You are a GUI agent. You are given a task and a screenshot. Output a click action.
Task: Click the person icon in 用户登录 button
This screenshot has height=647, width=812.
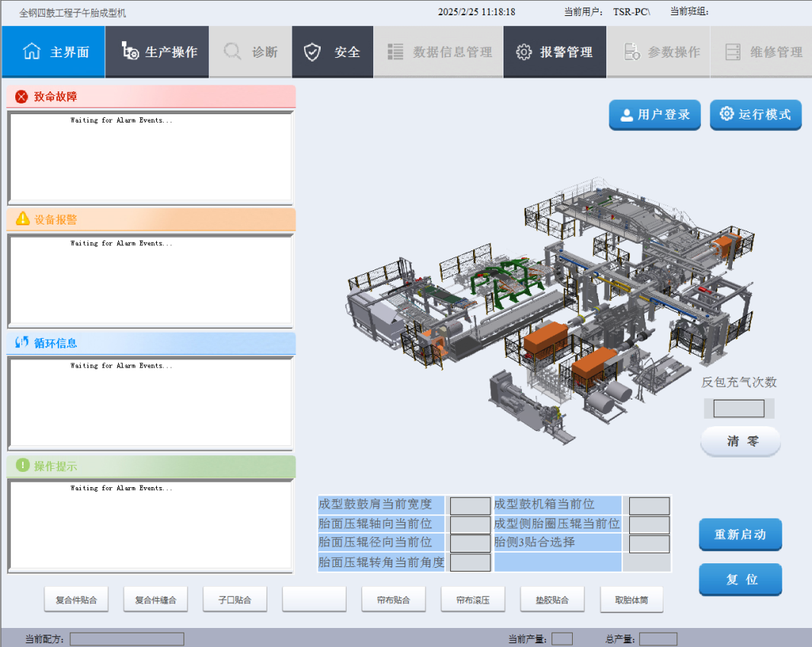click(626, 115)
